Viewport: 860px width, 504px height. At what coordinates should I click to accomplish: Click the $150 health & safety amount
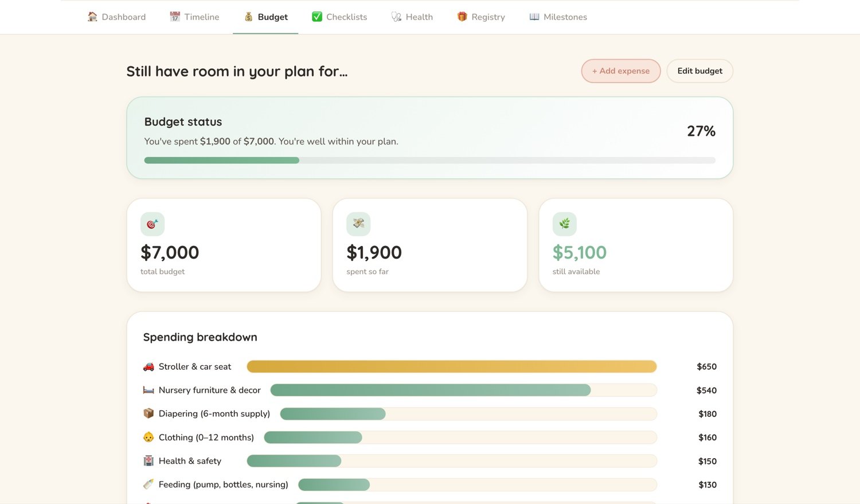tap(707, 461)
